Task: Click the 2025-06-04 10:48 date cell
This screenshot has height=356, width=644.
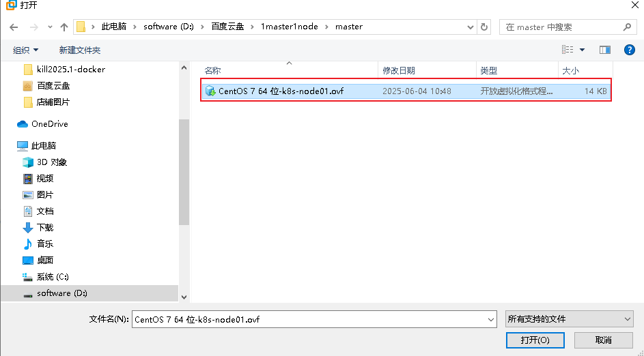Action: coord(417,91)
